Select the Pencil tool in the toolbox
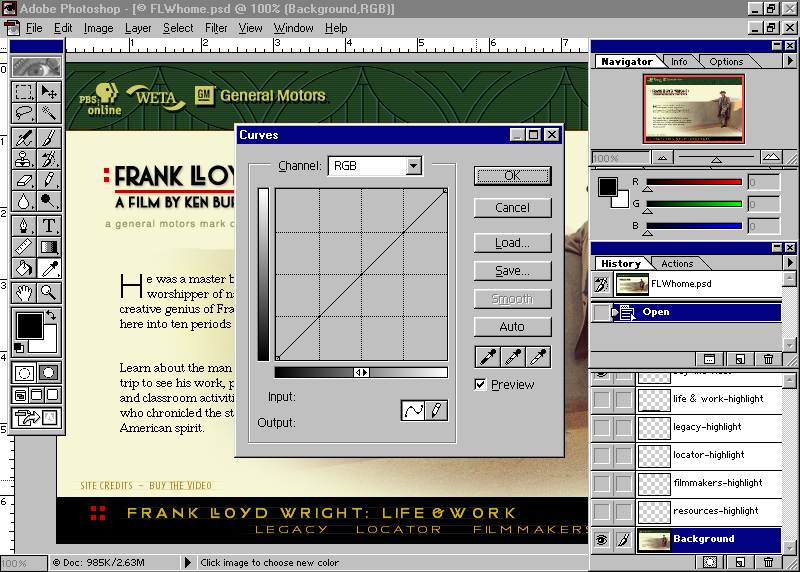Viewport: 800px width, 572px height. tap(49, 180)
